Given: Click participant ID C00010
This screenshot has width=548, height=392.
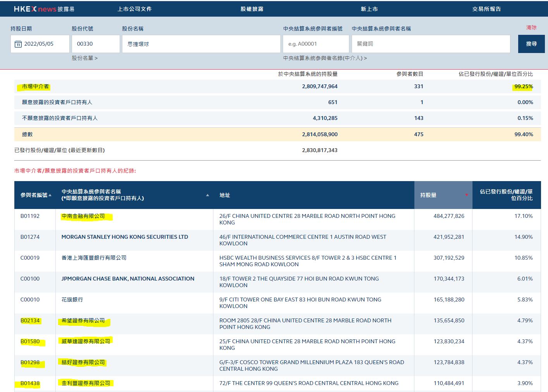Looking at the screenshot, I should [x=30, y=300].
